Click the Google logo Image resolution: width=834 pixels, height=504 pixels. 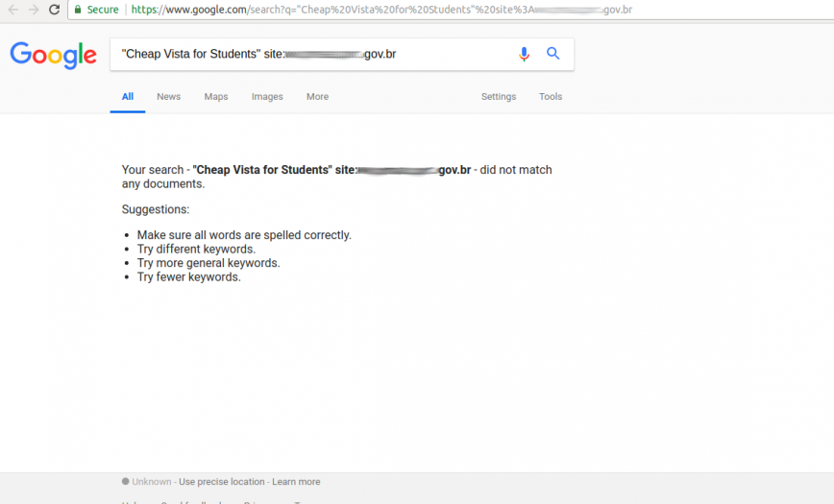coord(53,55)
